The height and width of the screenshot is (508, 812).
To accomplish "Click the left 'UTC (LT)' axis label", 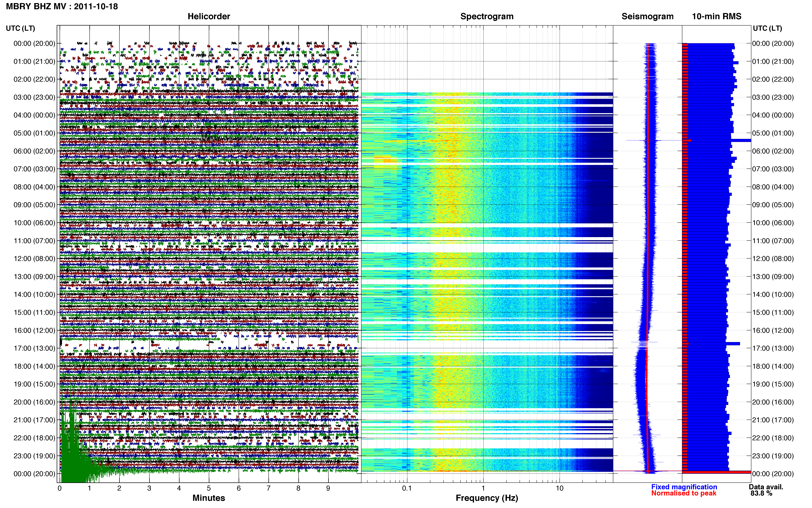I will click(21, 28).
